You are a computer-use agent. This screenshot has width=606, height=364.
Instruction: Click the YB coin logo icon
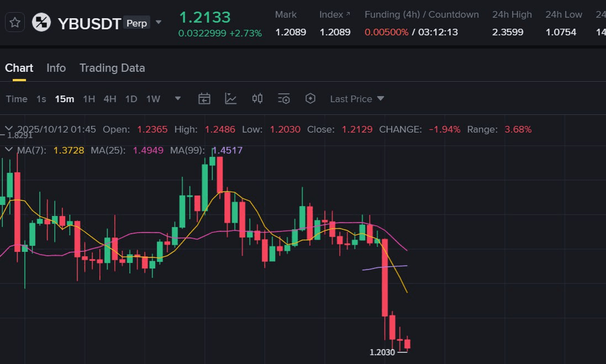click(x=41, y=23)
